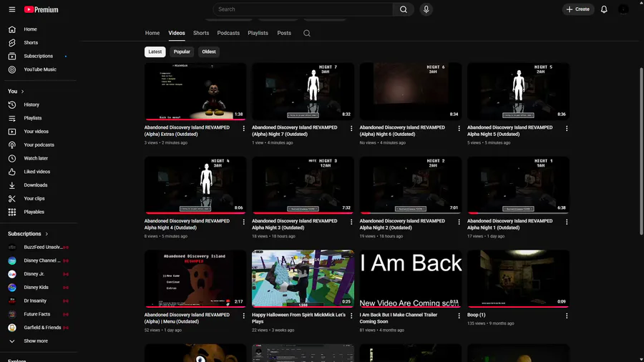Open the Boop (1) video thumbnail
The height and width of the screenshot is (362, 644).
tap(518, 279)
